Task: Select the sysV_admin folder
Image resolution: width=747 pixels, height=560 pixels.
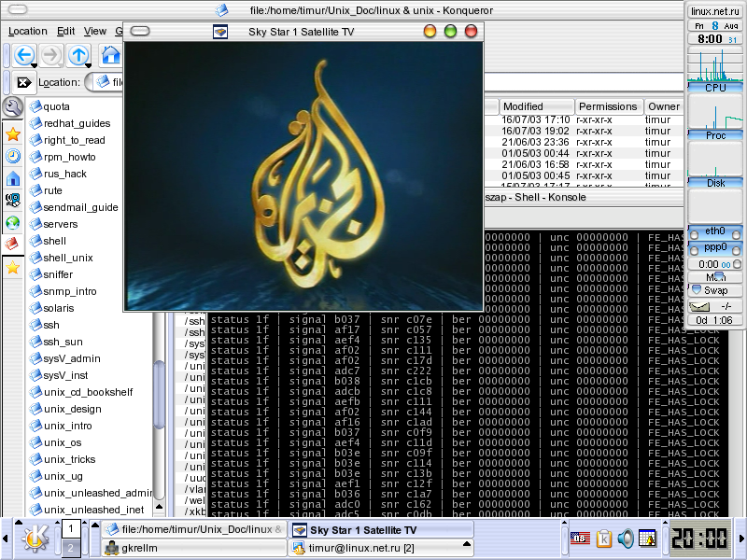Action: point(65,358)
